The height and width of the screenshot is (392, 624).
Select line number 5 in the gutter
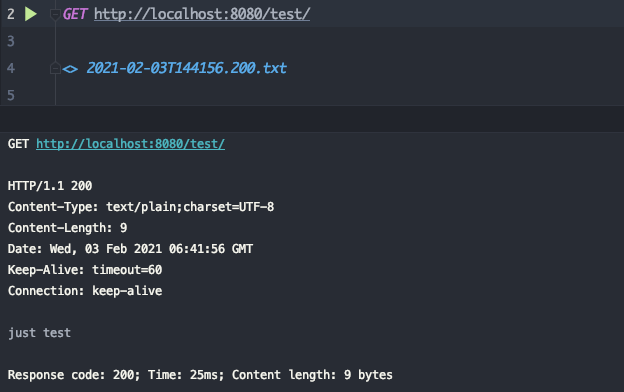(x=11, y=96)
